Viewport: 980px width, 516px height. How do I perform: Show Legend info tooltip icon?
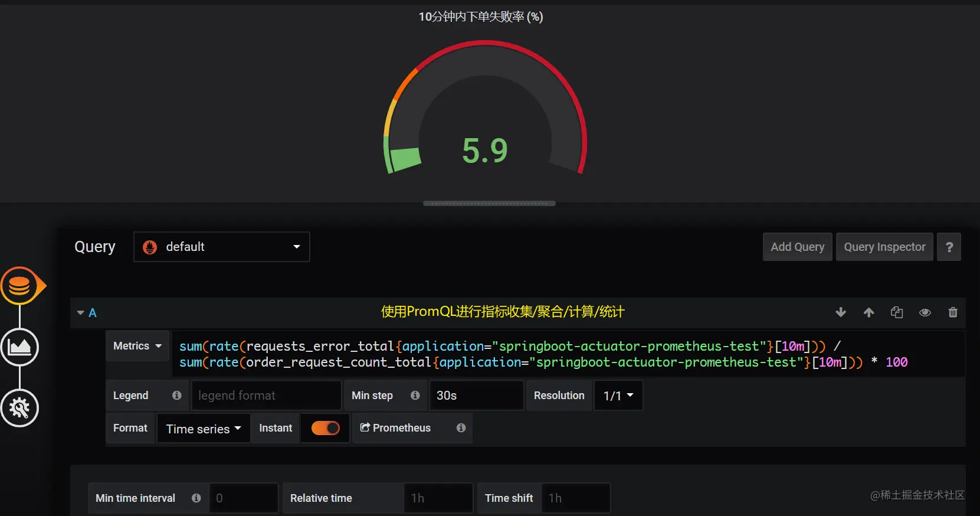tap(176, 396)
